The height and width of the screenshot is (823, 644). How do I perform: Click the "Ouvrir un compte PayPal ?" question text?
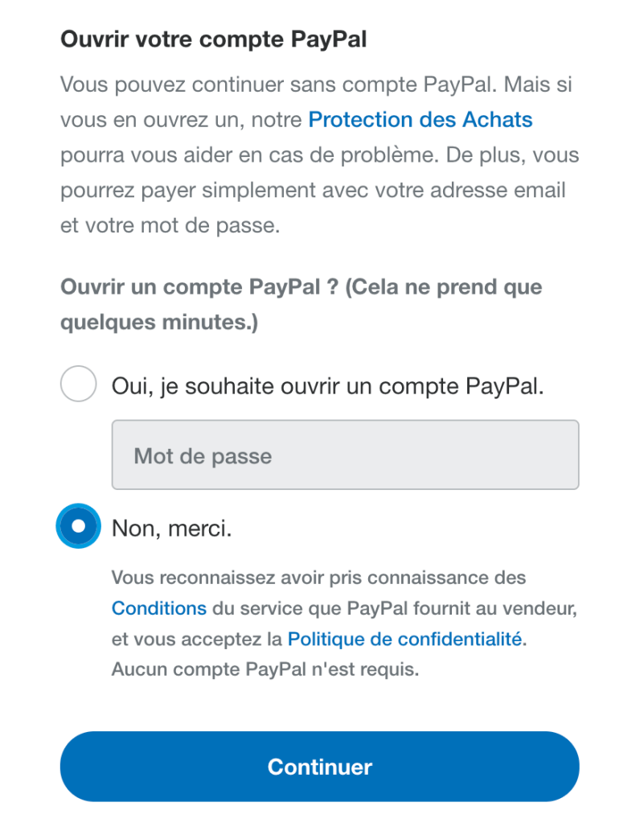coord(199,287)
